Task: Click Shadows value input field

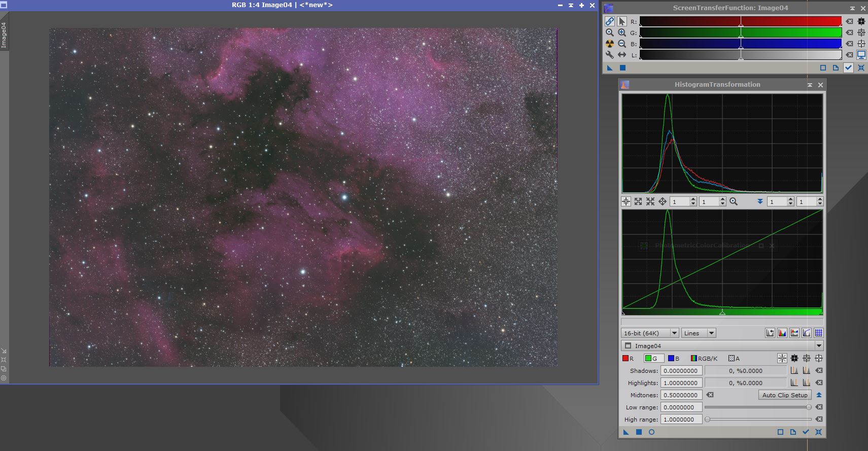Action: click(x=682, y=370)
